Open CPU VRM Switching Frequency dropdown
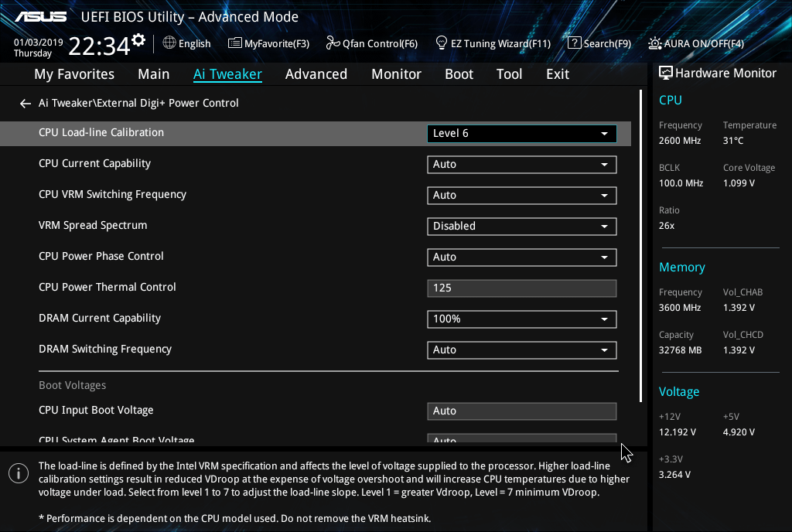792x532 pixels. (x=522, y=196)
